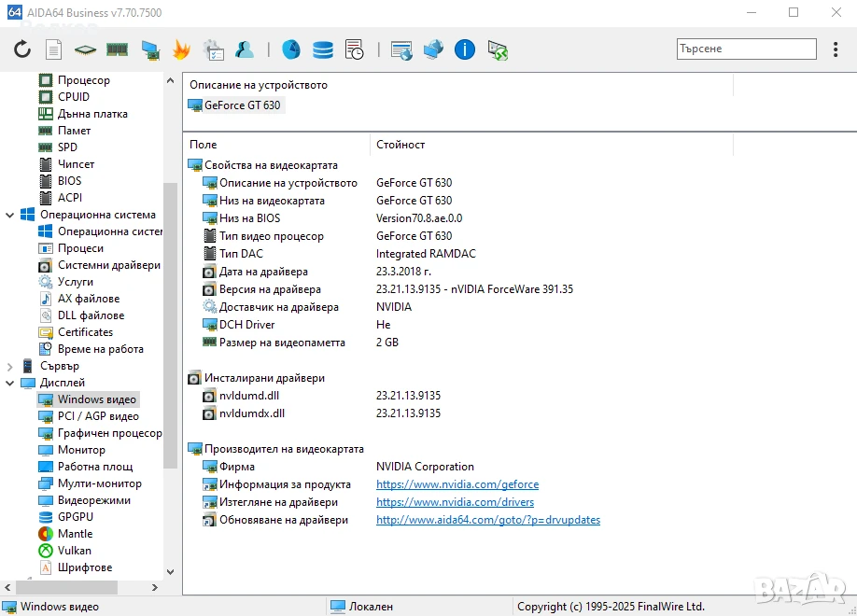Click the blue database stack icon

[322, 49]
